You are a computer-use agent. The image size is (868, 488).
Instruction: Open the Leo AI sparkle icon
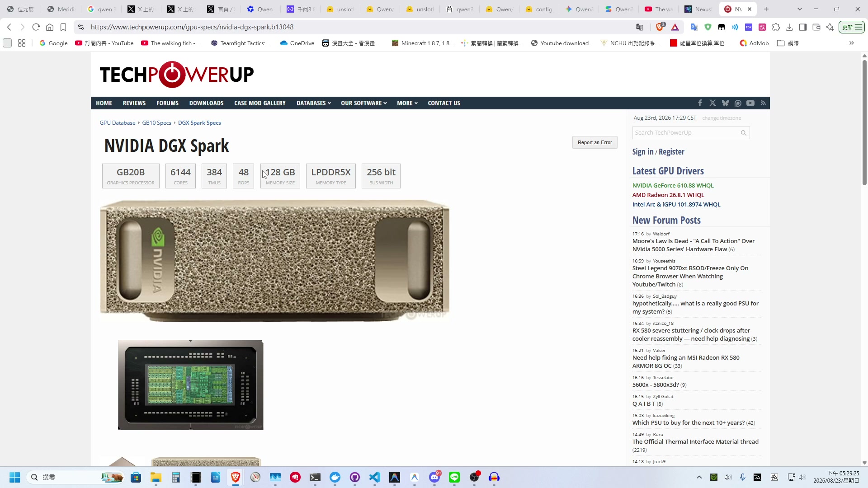pyautogui.click(x=830, y=27)
